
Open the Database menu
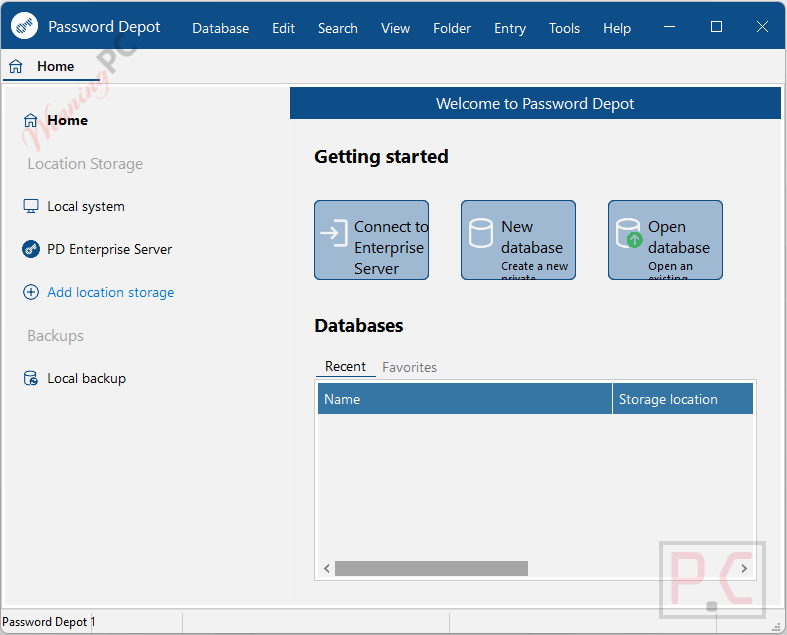click(x=220, y=28)
